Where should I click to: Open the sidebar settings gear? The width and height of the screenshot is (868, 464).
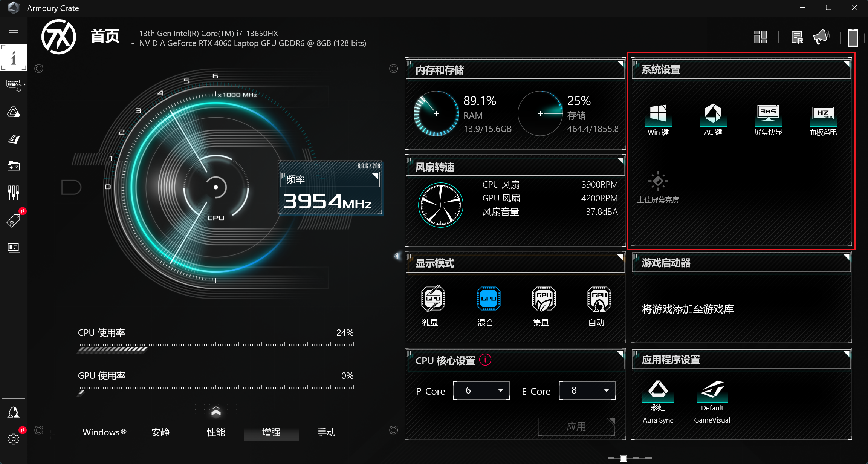click(14, 439)
